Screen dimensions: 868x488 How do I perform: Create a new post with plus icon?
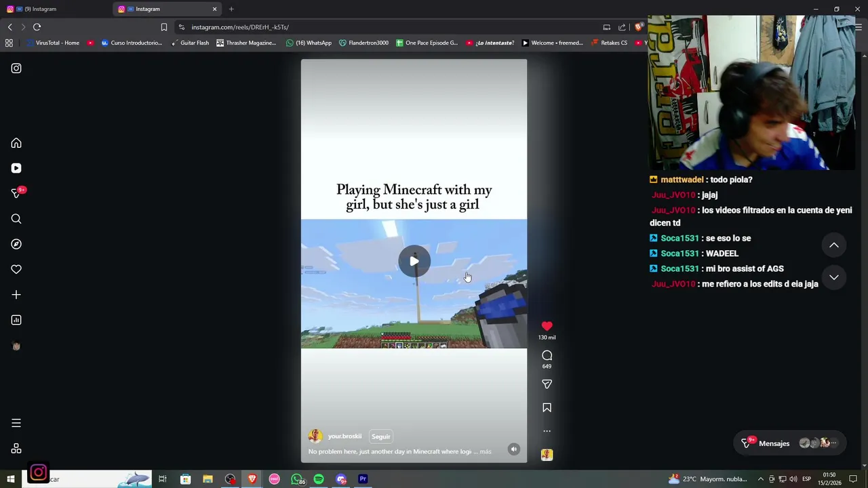pos(16,295)
